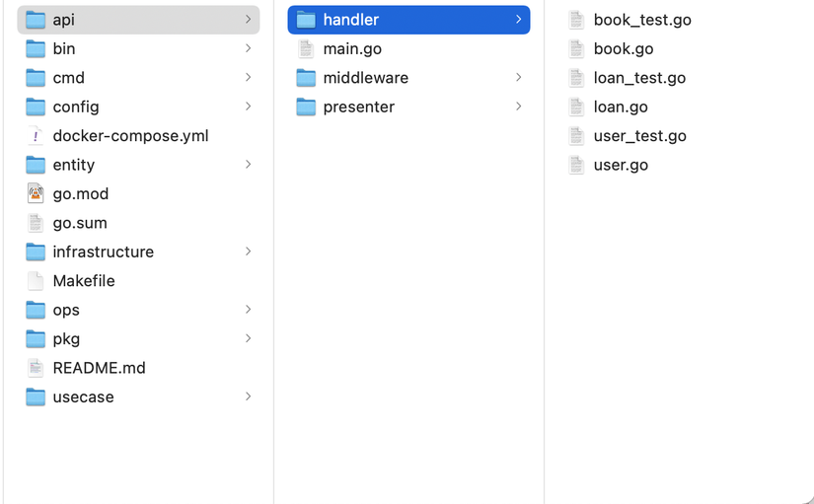The image size is (814, 504).
Task: Expand the presenter folder chevron
Action: click(x=518, y=107)
